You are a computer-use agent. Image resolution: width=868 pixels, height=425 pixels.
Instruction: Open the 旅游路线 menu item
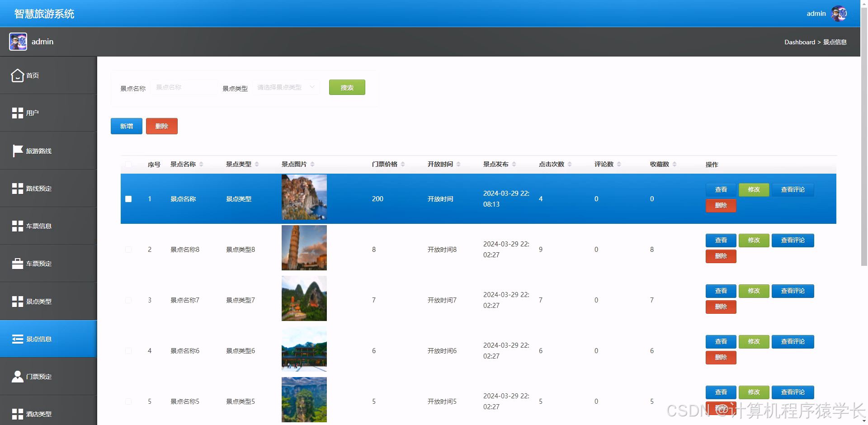pos(48,151)
